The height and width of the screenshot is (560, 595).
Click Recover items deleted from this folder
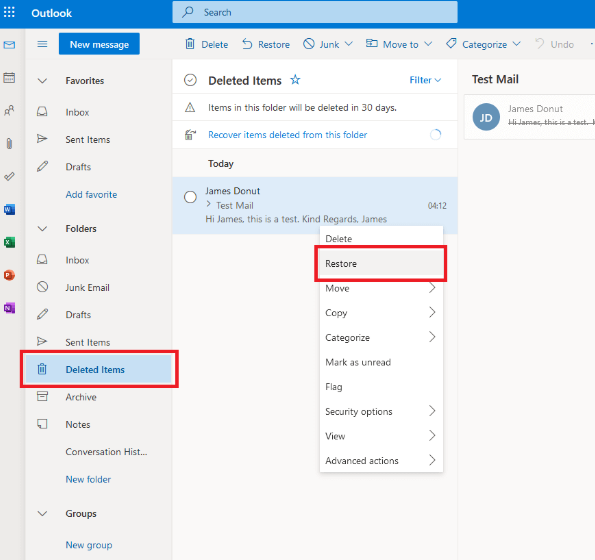click(287, 135)
